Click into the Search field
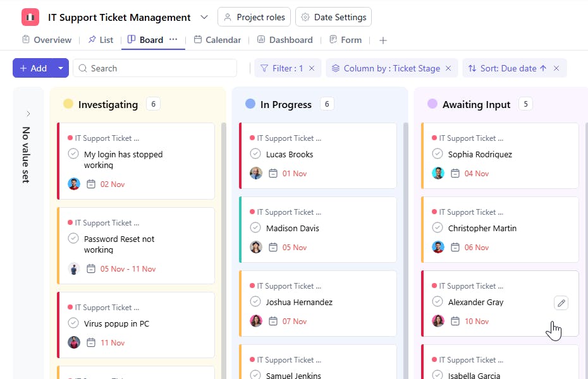The height and width of the screenshot is (379, 588). pyautogui.click(x=155, y=68)
